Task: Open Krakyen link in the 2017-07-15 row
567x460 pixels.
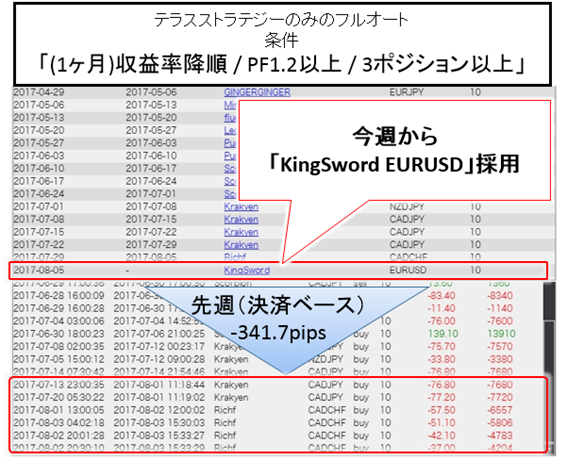Action: pos(241,232)
